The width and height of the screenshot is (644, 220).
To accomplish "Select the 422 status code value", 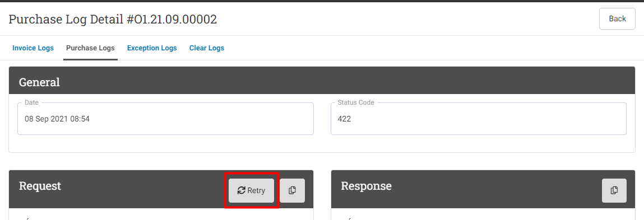I will pos(344,119).
